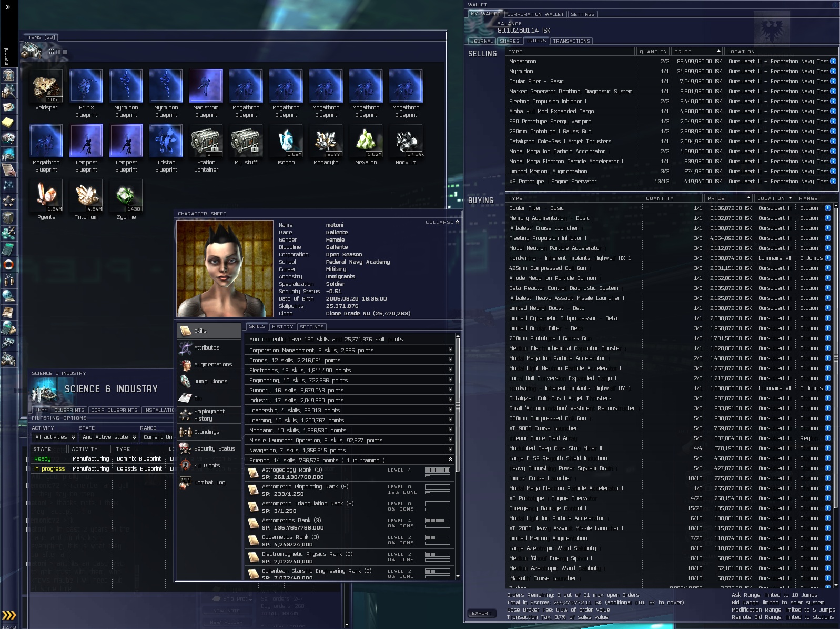Switch to Corporation Wallet tab
Image resolution: width=840 pixels, height=629 pixels.
(535, 14)
